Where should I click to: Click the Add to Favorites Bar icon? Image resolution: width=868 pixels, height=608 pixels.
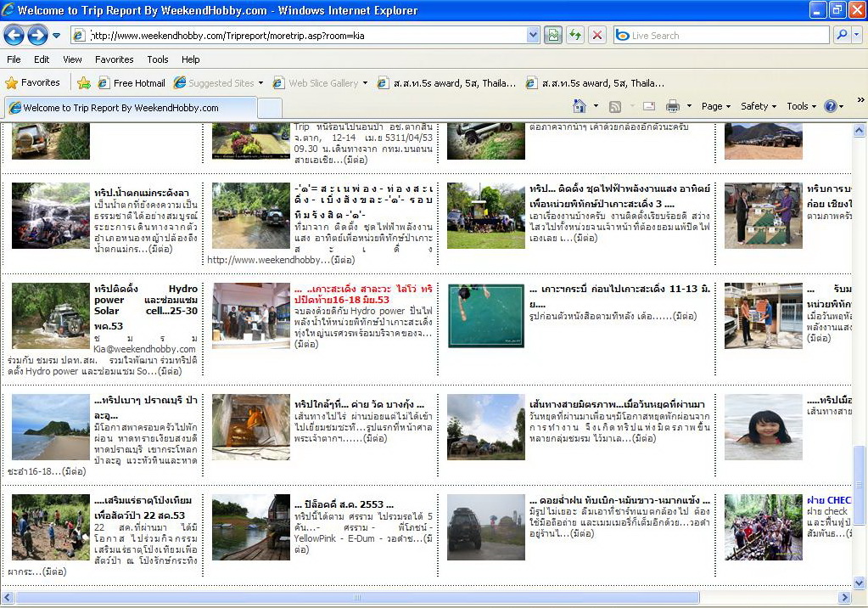coord(84,83)
